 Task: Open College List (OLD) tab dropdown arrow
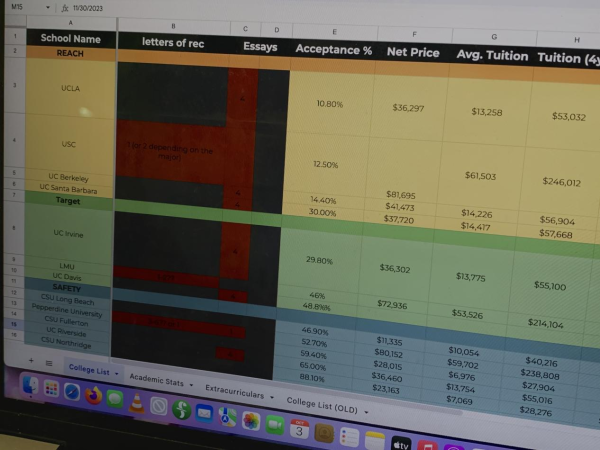coord(366,412)
